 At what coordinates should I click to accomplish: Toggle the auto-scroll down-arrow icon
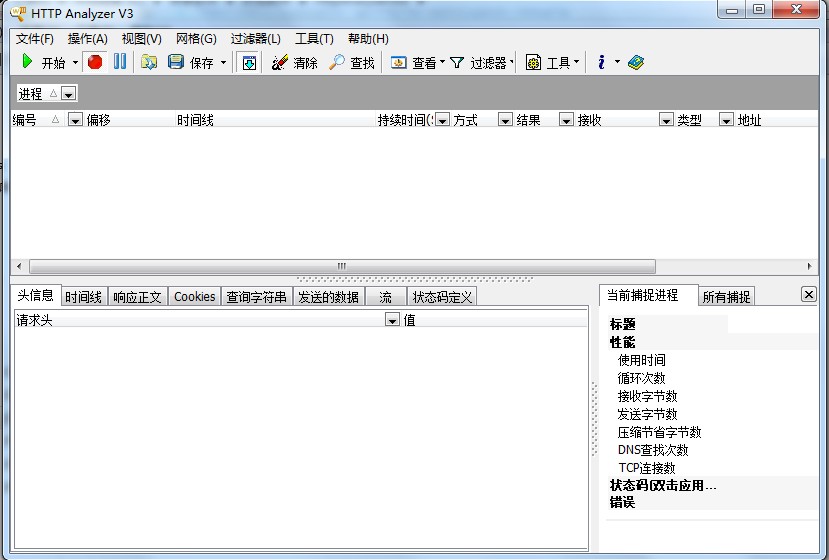pyautogui.click(x=249, y=62)
